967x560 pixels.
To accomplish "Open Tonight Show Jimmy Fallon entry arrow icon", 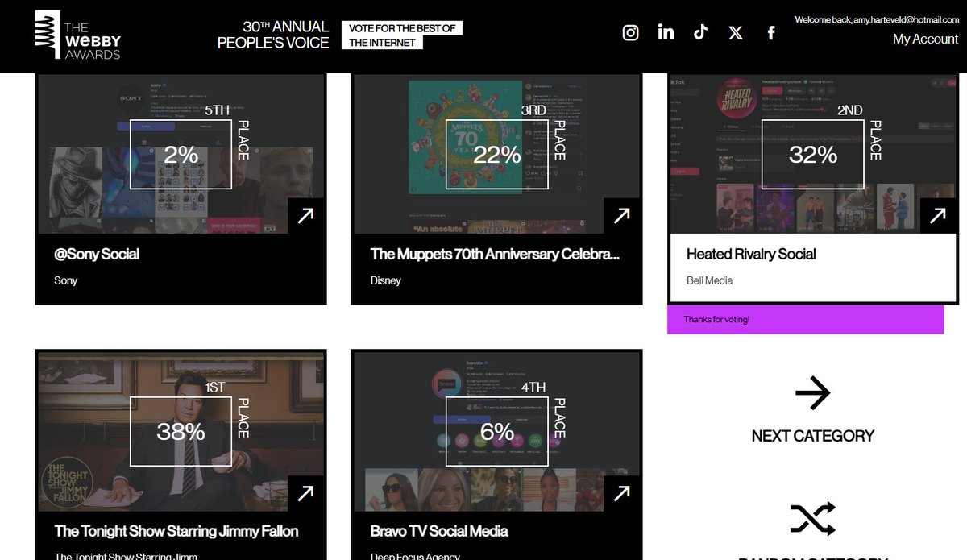I will [306, 493].
